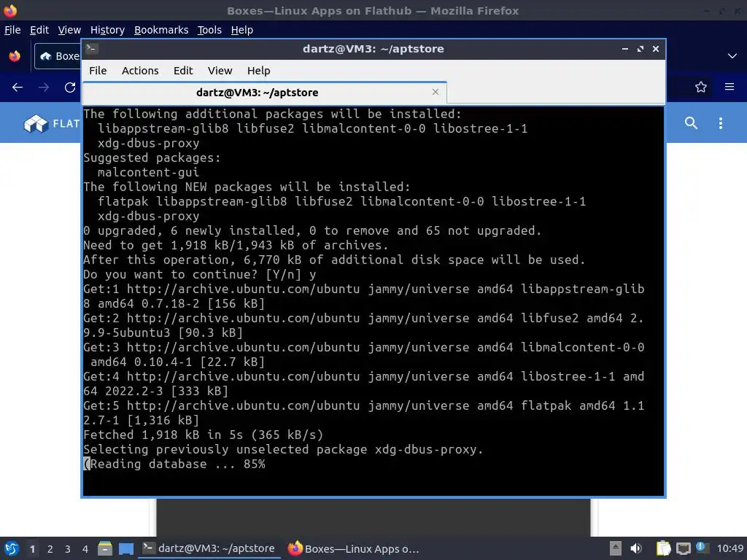Focus dartz@VM3 terminal taskbar button
This screenshot has height=560, width=747.
point(209,548)
